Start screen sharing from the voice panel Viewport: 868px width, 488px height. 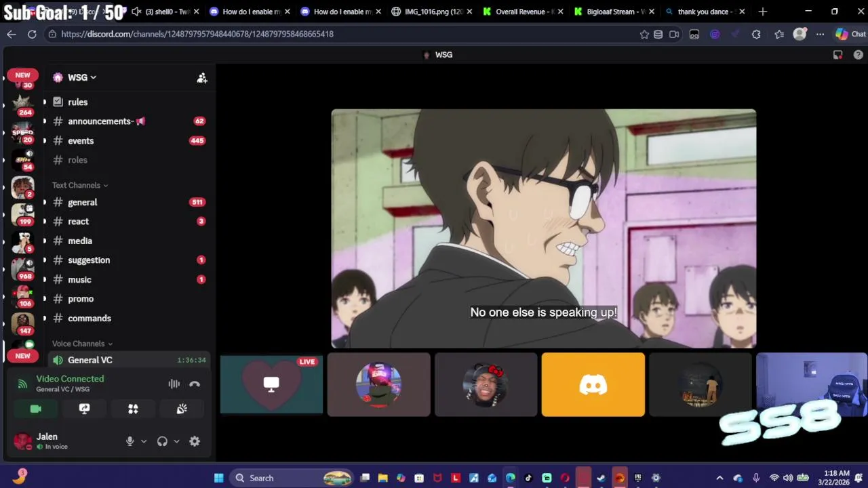coord(84,409)
